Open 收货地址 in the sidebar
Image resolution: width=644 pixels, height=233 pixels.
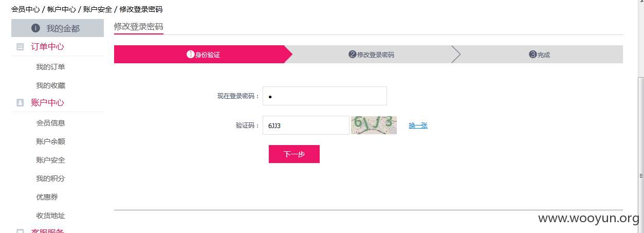pos(50,216)
